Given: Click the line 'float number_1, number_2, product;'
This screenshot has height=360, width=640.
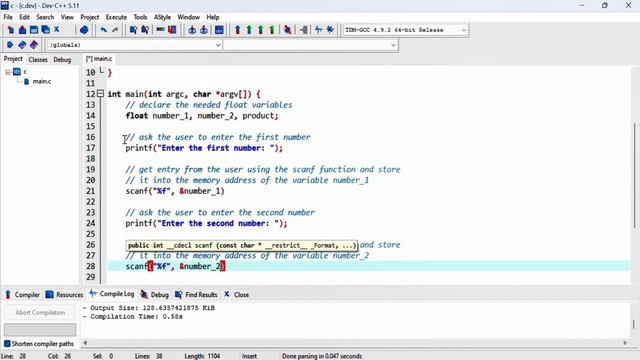Looking at the screenshot, I should click(x=202, y=116).
